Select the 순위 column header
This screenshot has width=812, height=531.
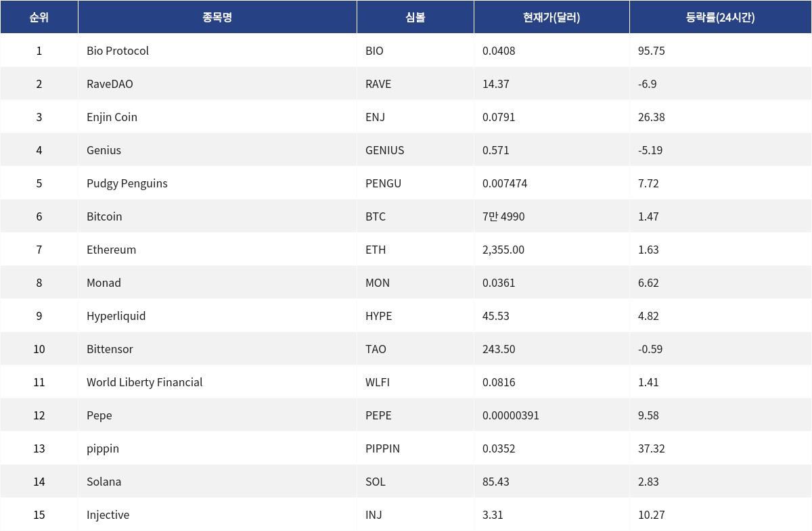coord(39,18)
